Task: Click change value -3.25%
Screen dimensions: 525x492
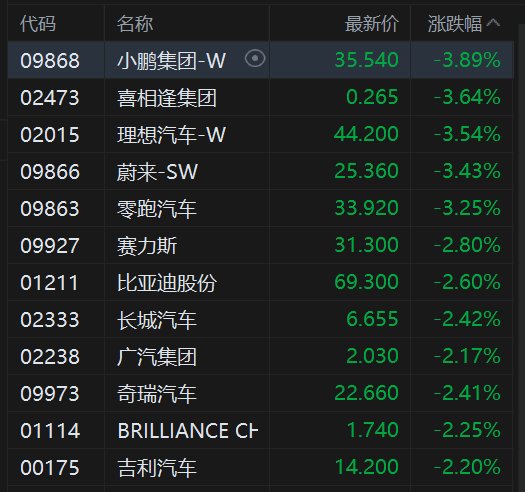Action: point(467,208)
